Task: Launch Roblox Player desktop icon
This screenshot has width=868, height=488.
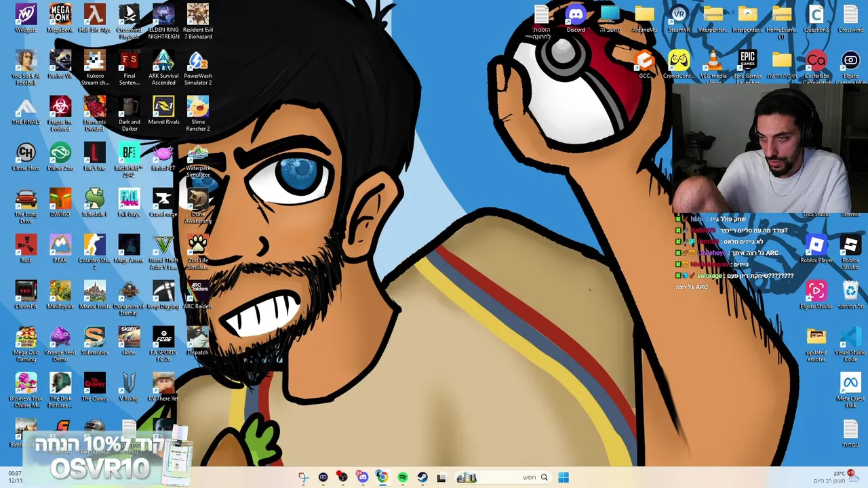Action: [816, 249]
